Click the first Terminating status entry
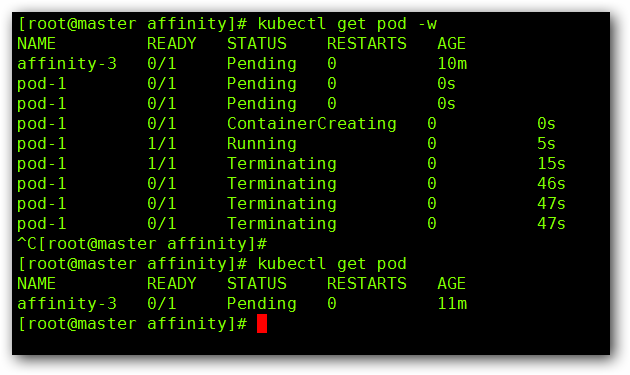630x375 pixels. [282, 164]
